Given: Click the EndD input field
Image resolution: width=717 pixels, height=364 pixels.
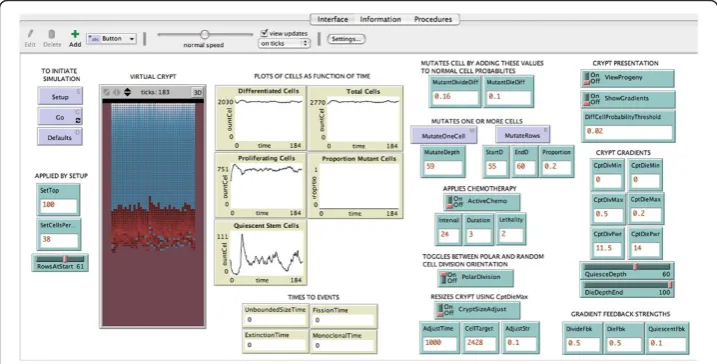Looking at the screenshot, I should (524, 167).
